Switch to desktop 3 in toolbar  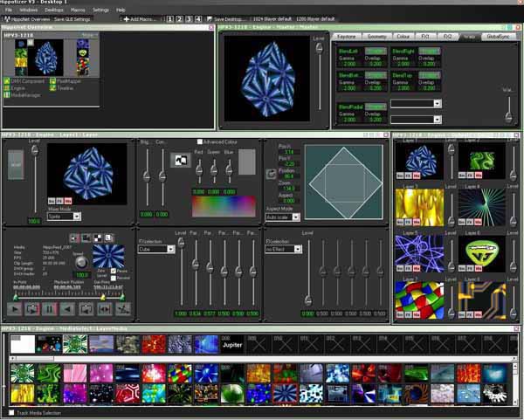click(190, 19)
